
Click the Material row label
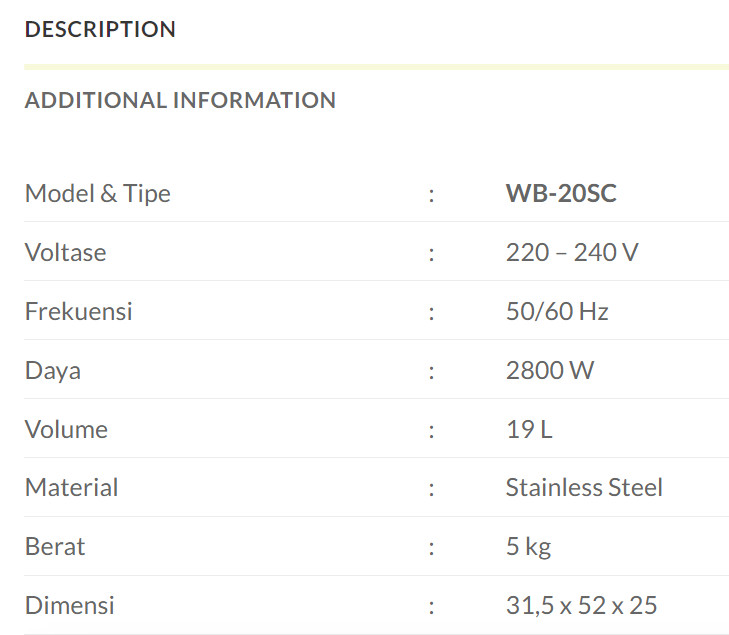[72, 488]
